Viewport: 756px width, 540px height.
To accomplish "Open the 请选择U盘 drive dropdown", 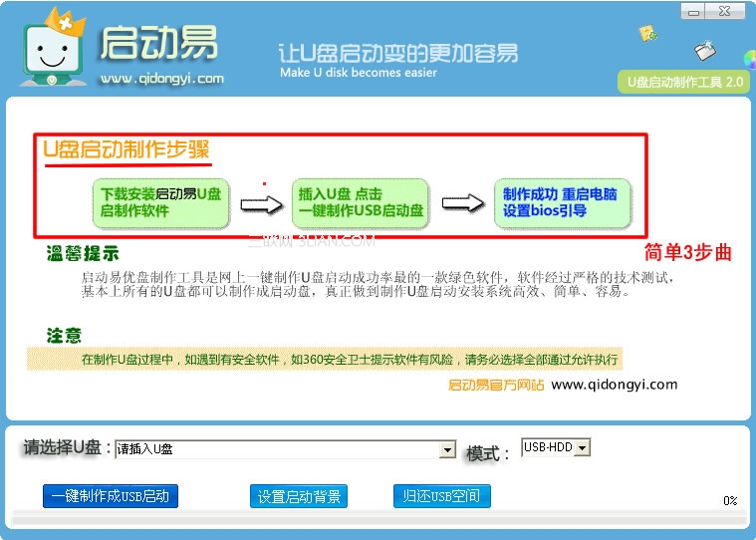I will pyautogui.click(x=447, y=450).
